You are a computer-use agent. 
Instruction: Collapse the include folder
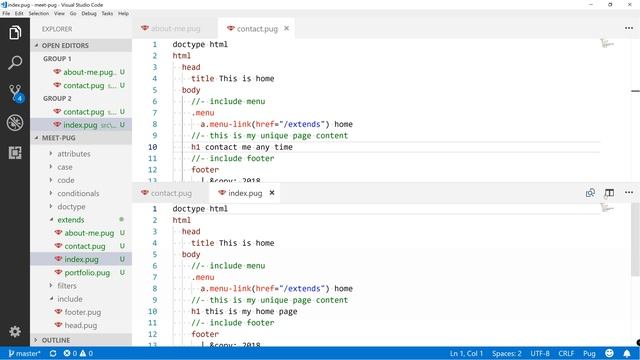pos(81,299)
